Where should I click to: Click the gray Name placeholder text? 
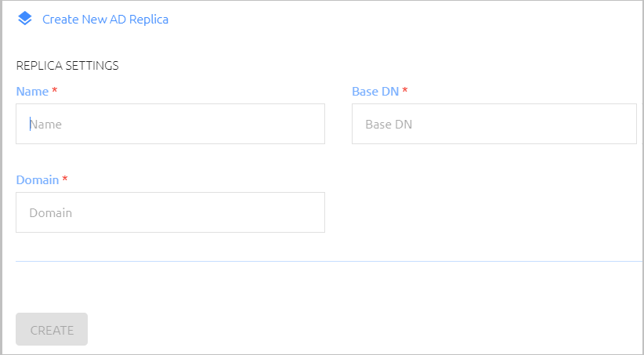pos(45,124)
